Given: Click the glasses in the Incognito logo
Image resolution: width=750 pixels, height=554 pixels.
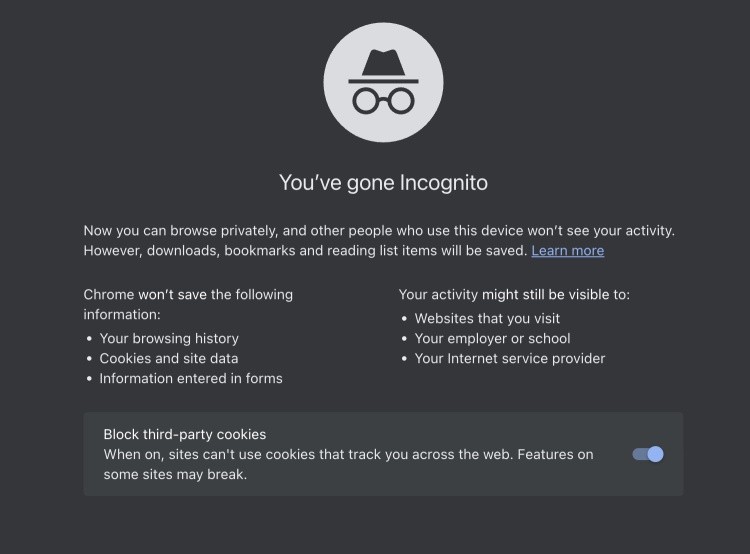Looking at the screenshot, I should click(x=383, y=101).
